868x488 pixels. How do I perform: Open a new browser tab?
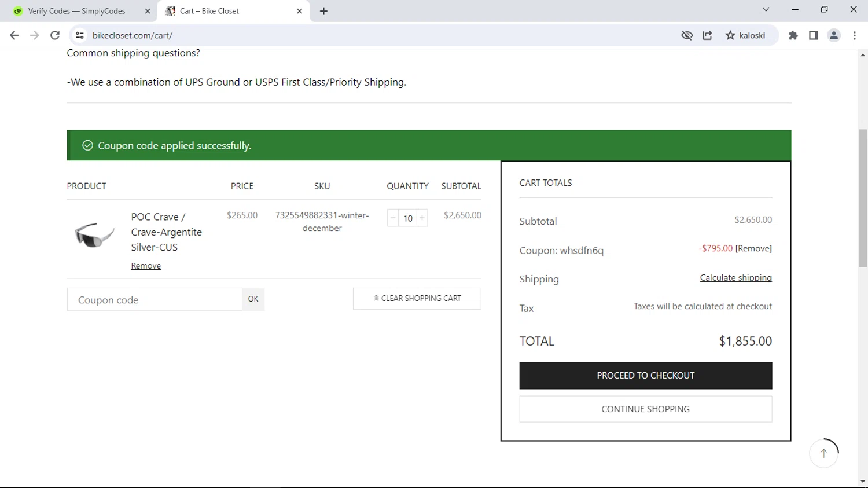tap(323, 11)
